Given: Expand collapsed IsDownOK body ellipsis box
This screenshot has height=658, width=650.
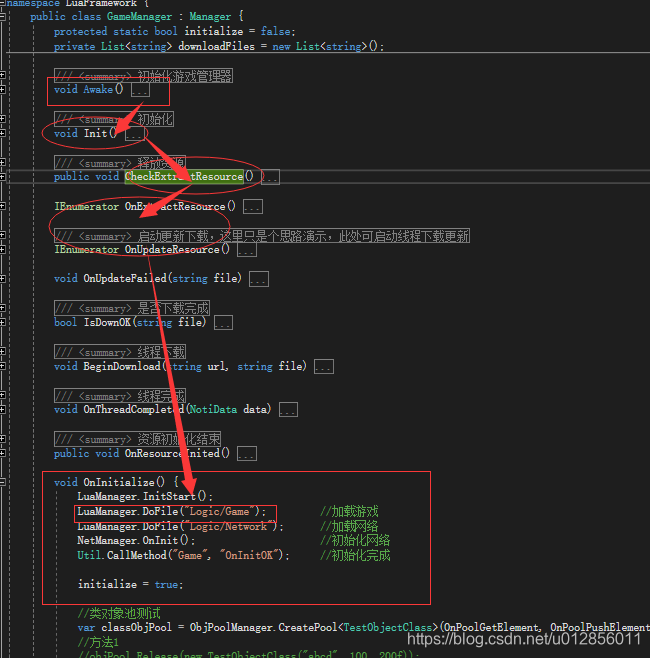Looking at the screenshot, I should 223,323.
